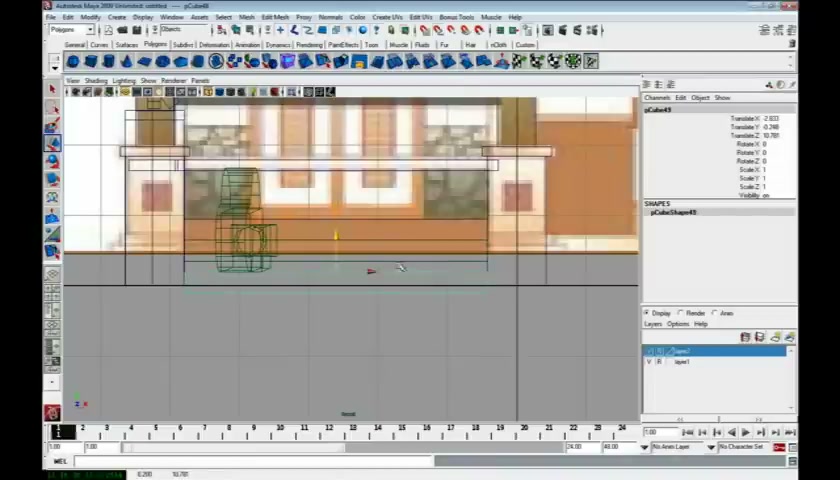Open the shelf menu black arrow at left
The height and width of the screenshot is (480, 840).
[x=55, y=69]
